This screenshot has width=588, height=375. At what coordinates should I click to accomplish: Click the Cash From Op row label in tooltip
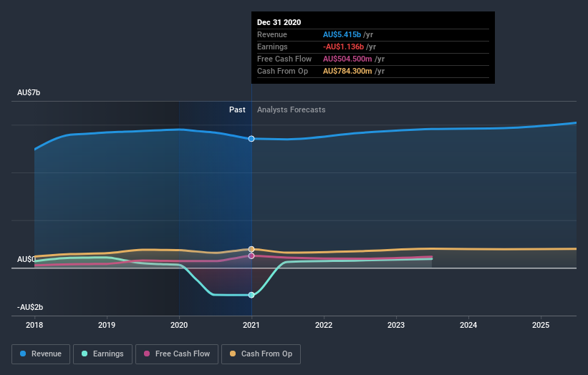(282, 71)
